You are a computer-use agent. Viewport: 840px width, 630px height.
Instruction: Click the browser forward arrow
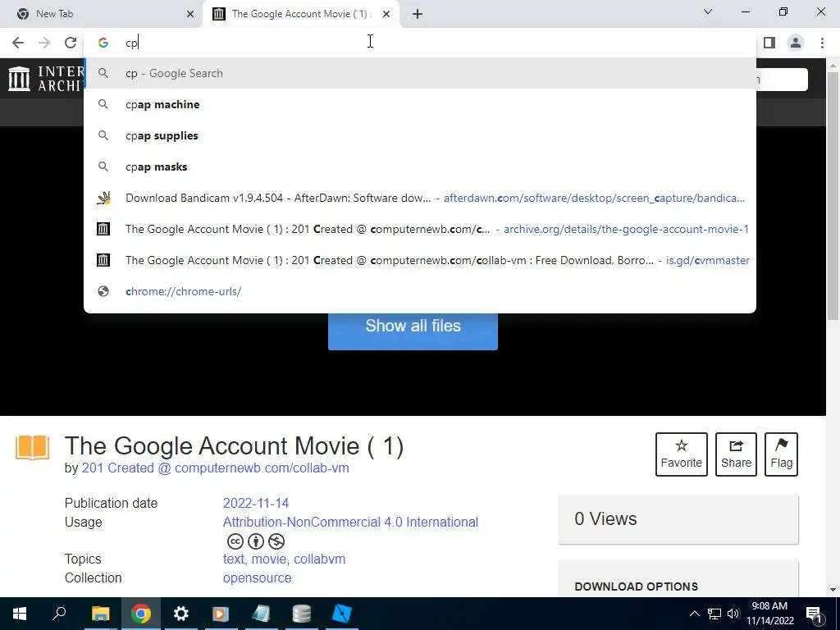coord(44,43)
